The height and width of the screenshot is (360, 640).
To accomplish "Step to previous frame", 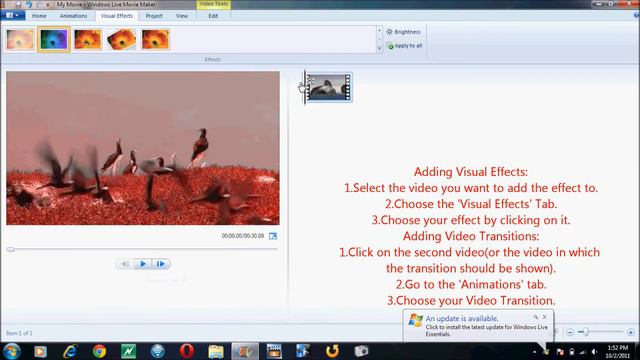I will tap(125, 264).
